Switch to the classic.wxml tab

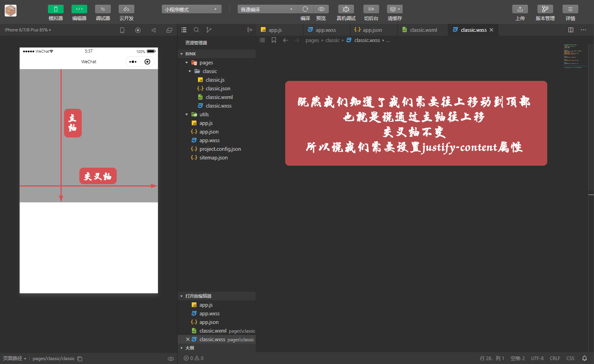click(423, 29)
